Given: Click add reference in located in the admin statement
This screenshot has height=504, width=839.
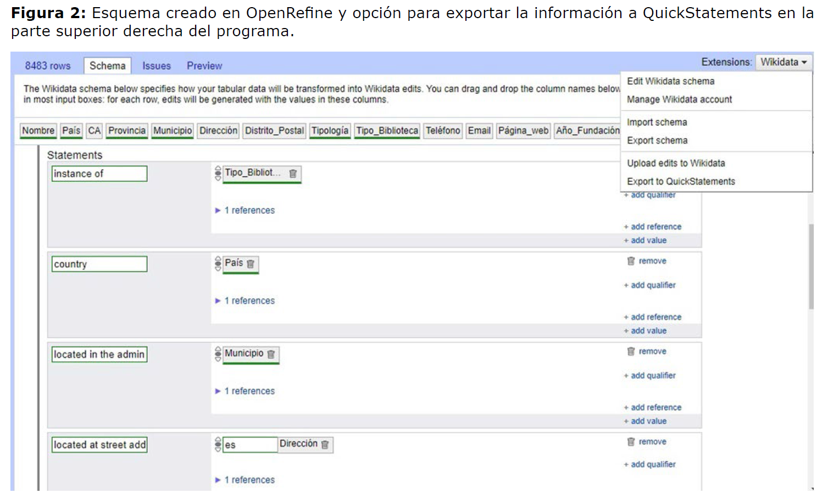Looking at the screenshot, I should pyautogui.click(x=653, y=407).
